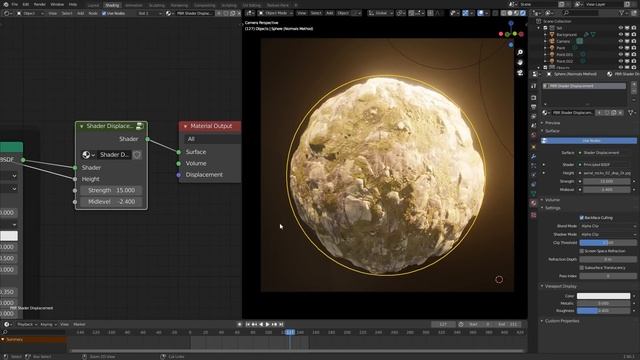Click the auto keying record button
This screenshot has height=360, width=640.
coord(240,324)
